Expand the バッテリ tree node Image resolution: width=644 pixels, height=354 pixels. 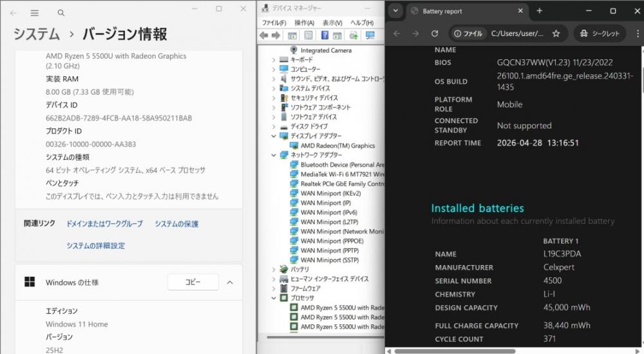(274, 270)
